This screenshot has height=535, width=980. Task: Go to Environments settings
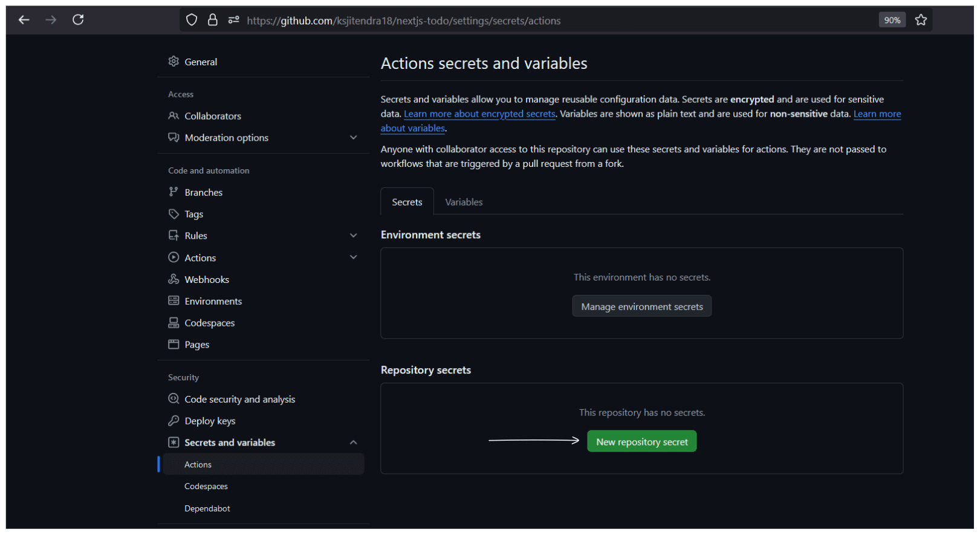tap(213, 301)
